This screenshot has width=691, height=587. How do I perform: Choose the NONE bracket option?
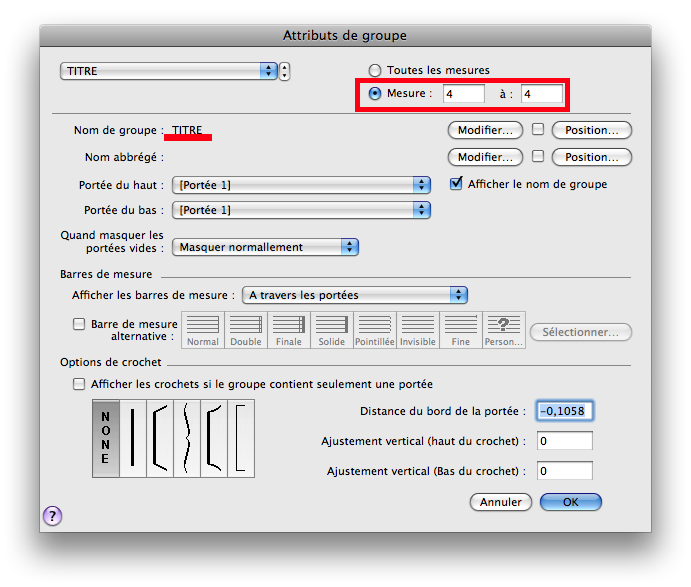tap(105, 438)
